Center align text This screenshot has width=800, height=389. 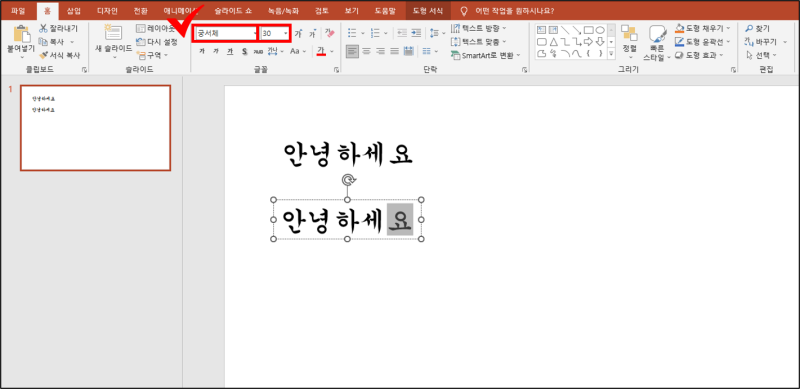tap(366, 51)
